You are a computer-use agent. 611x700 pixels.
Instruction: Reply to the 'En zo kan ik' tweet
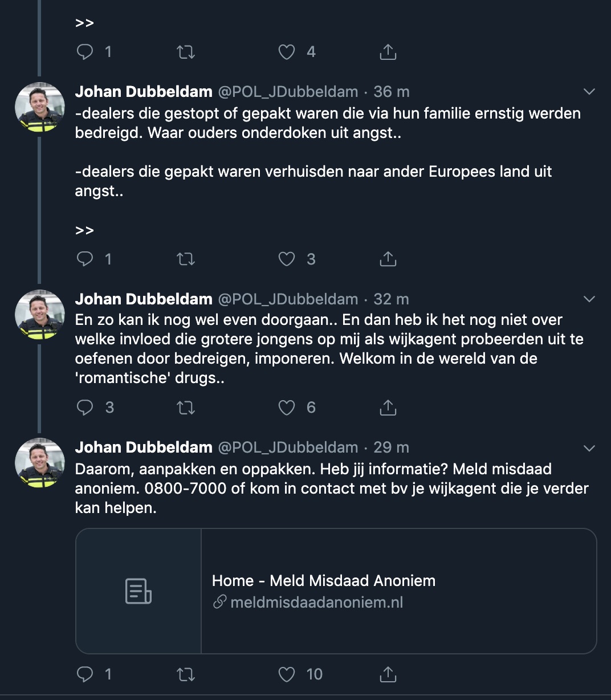click(x=85, y=407)
